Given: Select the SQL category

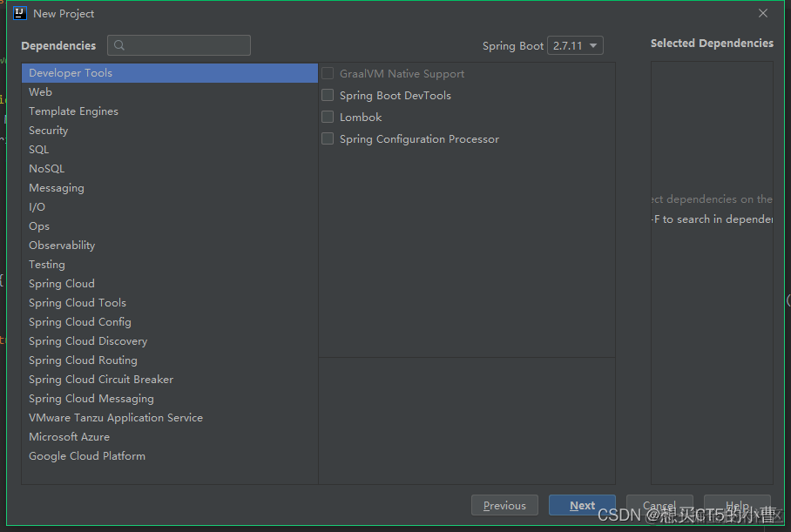Looking at the screenshot, I should click(170, 150).
